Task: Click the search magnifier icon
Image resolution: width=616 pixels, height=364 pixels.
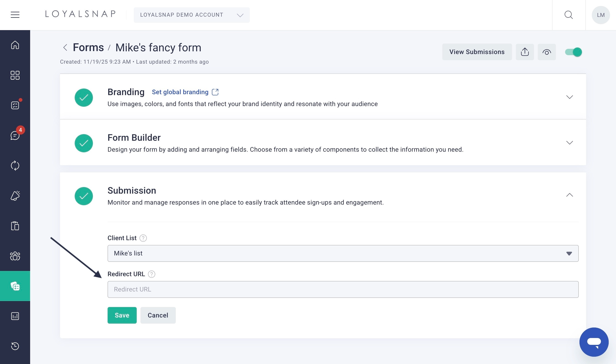Action: tap(568, 15)
